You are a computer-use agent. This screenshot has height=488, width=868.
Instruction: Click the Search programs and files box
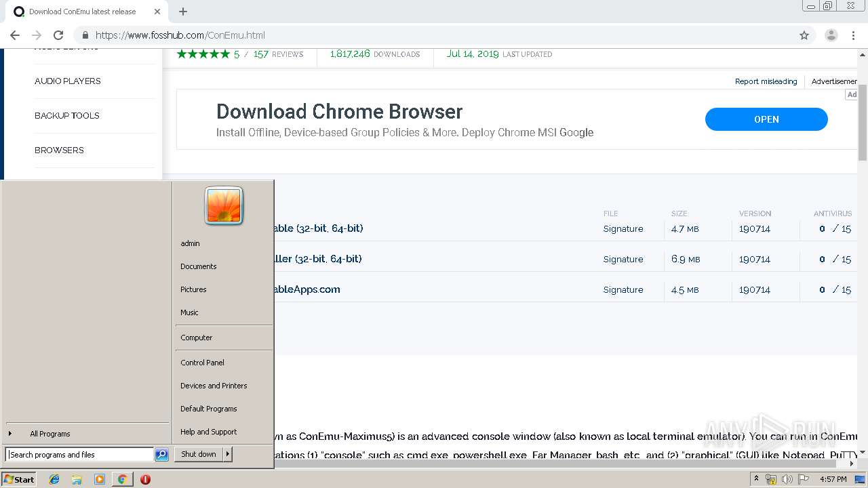79,455
